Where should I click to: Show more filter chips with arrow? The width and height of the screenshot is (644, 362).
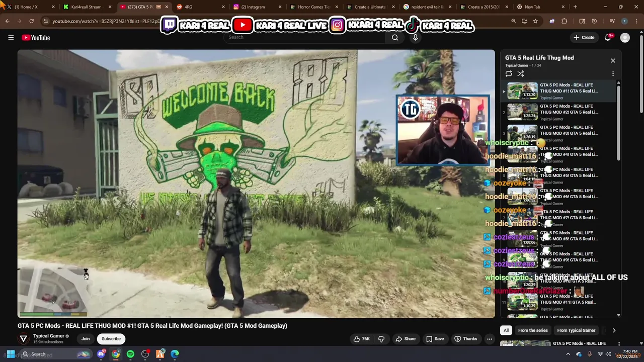[x=614, y=330]
